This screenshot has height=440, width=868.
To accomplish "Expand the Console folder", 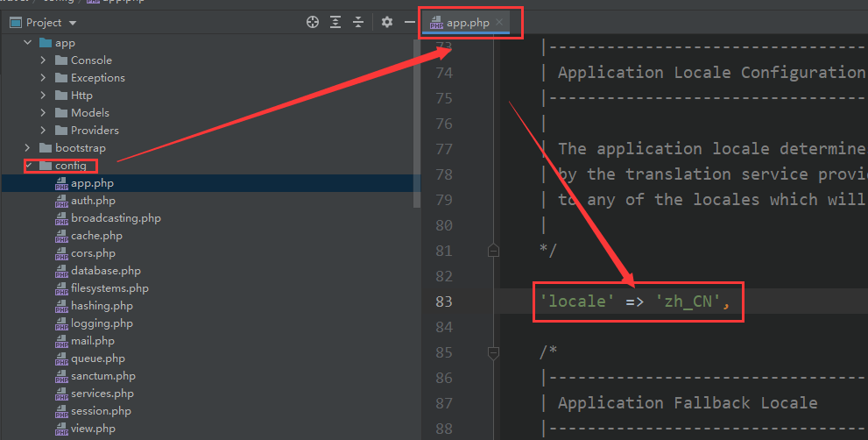I will click(x=43, y=60).
